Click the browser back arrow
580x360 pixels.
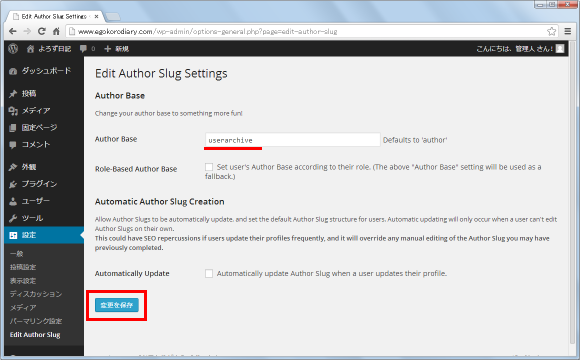pyautogui.click(x=13, y=31)
